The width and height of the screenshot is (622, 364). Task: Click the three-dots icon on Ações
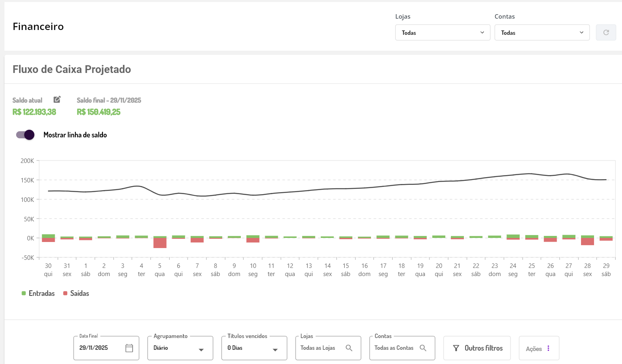[x=548, y=349]
